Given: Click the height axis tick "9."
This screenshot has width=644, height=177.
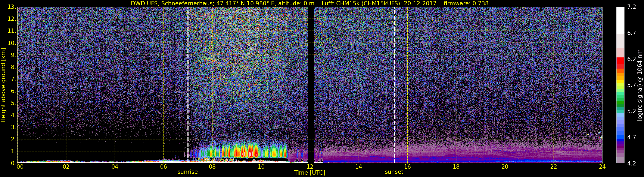Looking at the screenshot, I should [13, 55].
